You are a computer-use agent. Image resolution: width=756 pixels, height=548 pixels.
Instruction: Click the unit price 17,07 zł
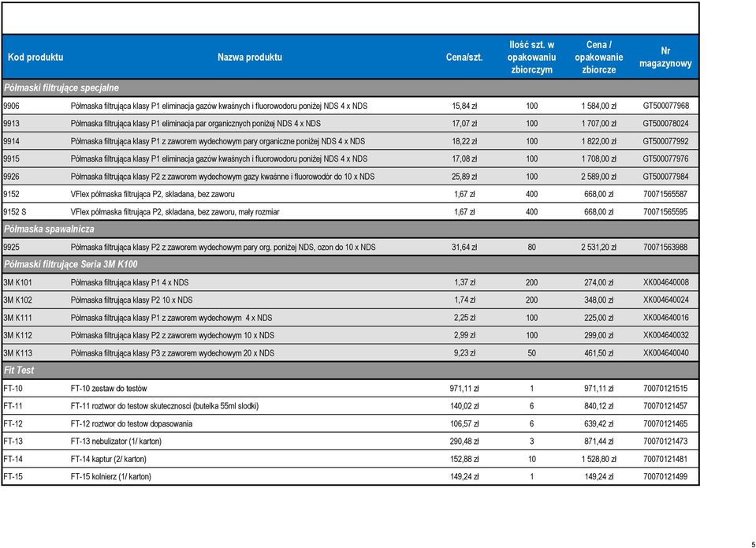(464, 124)
